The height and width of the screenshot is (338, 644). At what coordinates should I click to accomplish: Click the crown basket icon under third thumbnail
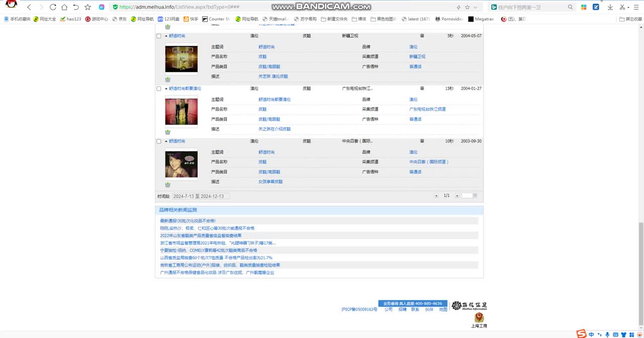(x=168, y=185)
